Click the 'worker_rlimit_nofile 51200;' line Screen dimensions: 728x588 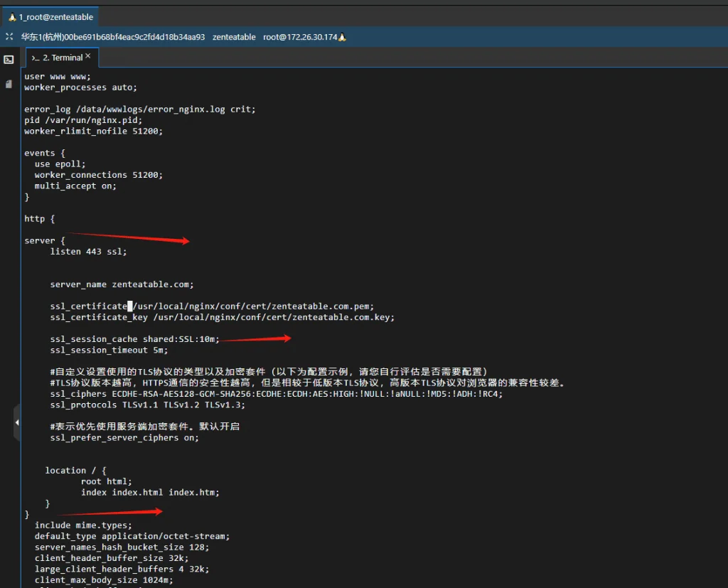[93, 131]
